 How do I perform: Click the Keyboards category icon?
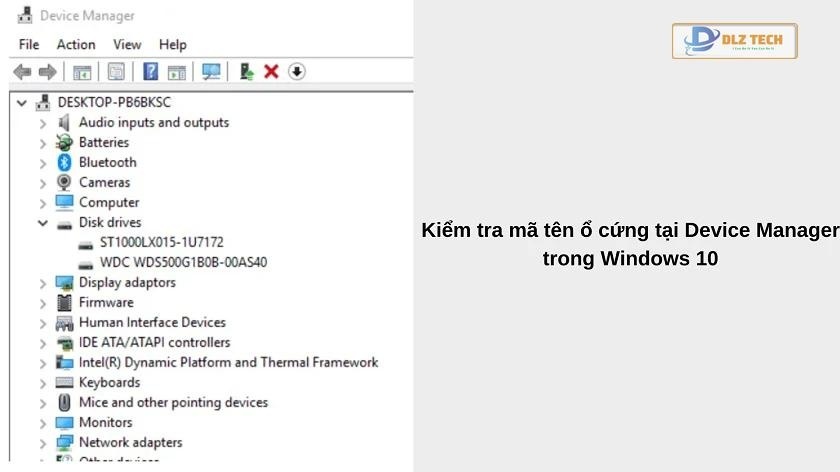(64, 383)
